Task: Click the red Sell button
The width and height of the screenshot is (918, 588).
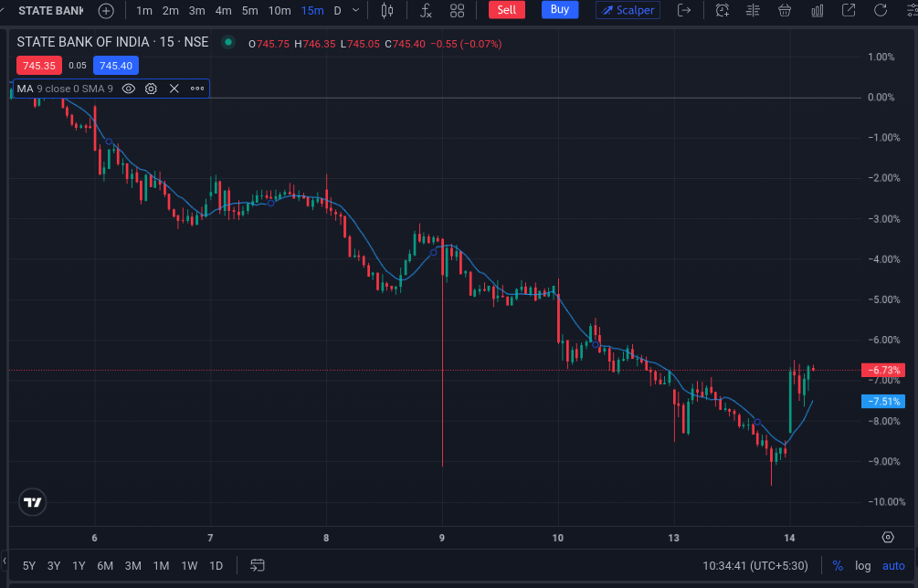Action: click(x=506, y=10)
